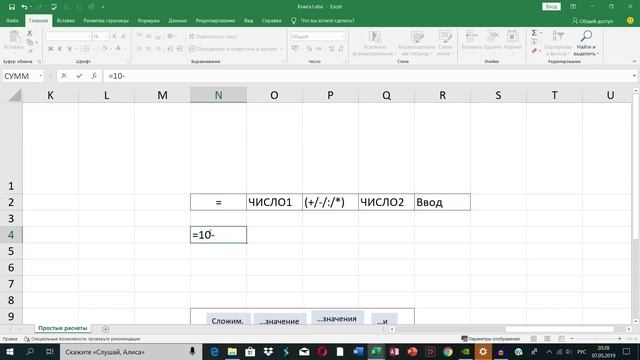The width and height of the screenshot is (640, 360).
Task: Open File Explorer from taskbar
Action: click(x=232, y=351)
